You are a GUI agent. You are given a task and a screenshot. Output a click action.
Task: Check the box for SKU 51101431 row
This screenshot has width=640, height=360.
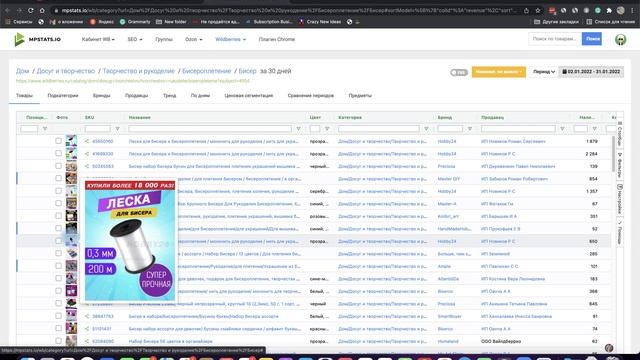pos(58,328)
